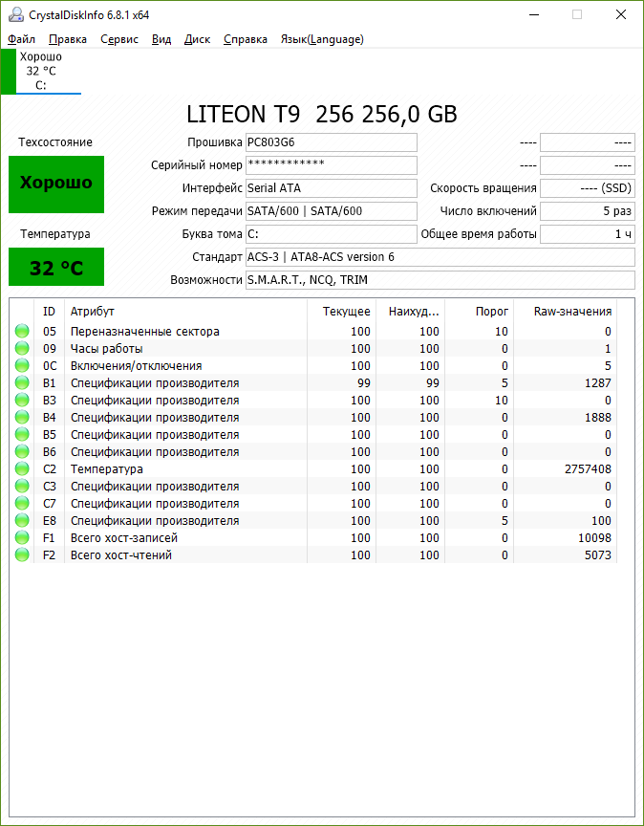
Task: Open the Файл menu
Action: pos(22,39)
